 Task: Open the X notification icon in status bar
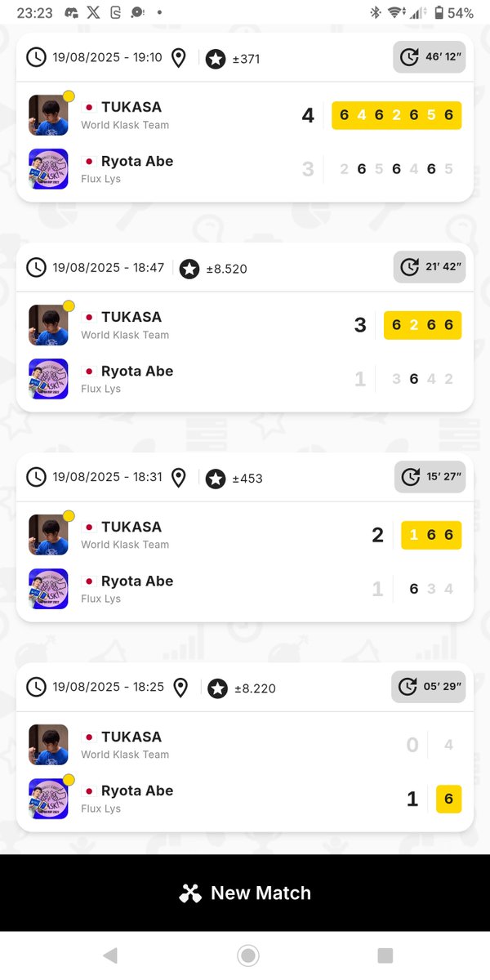(94, 12)
